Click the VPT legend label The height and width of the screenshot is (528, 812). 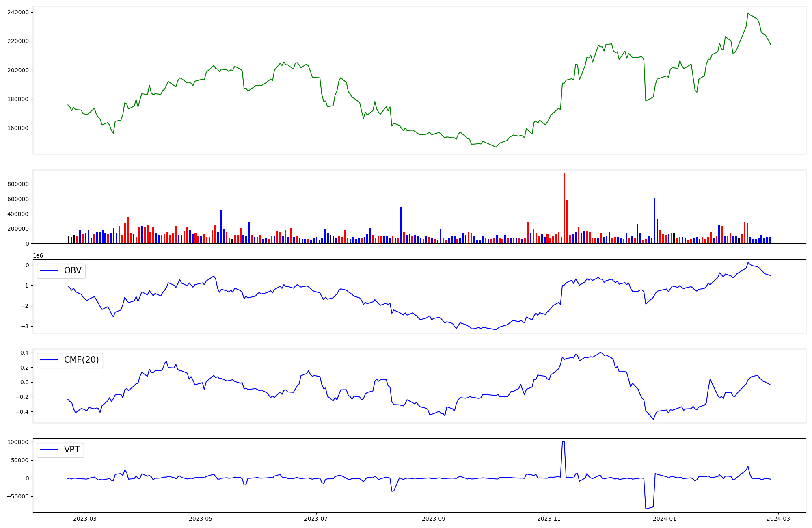click(72, 450)
